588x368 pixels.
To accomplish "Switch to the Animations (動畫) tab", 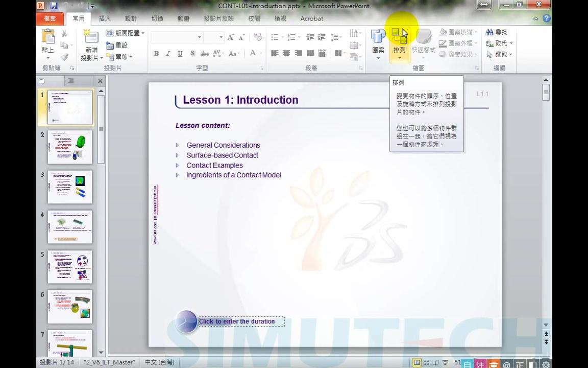I will coord(183,18).
